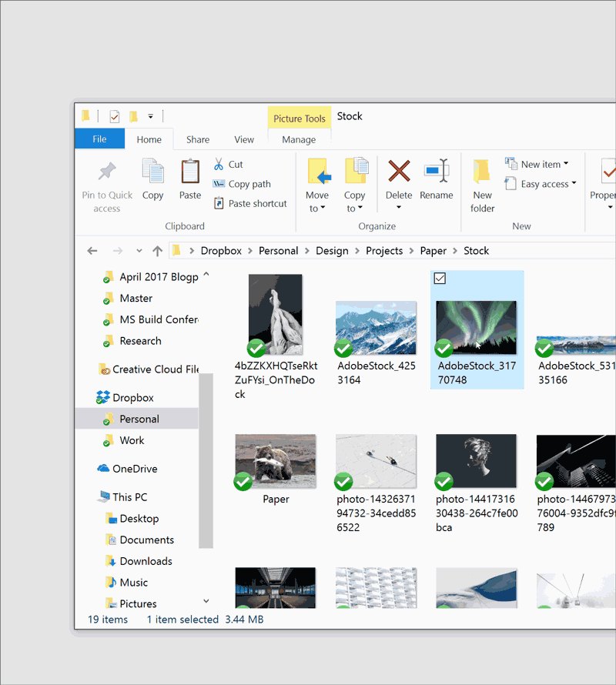This screenshot has height=685, width=616.
Task: Click the Paste clipboard icon
Action: pyautogui.click(x=190, y=171)
